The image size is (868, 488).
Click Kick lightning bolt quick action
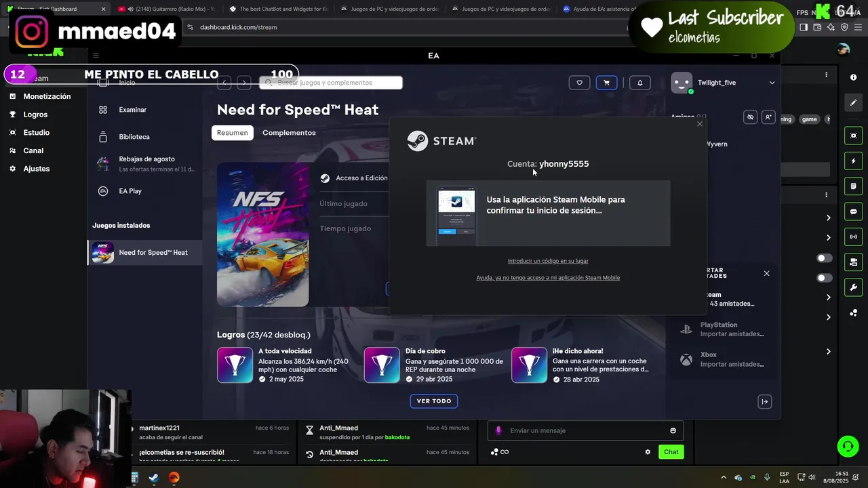pos(853,161)
